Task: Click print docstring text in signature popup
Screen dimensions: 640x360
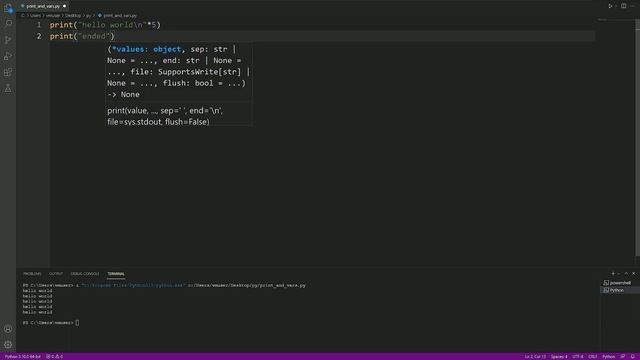Action: (165, 116)
